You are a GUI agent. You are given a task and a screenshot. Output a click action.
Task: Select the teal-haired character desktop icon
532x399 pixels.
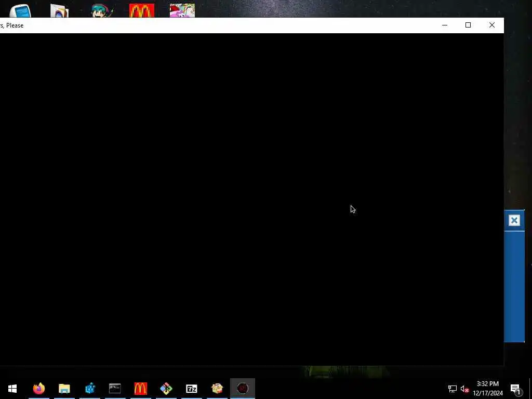(101, 10)
